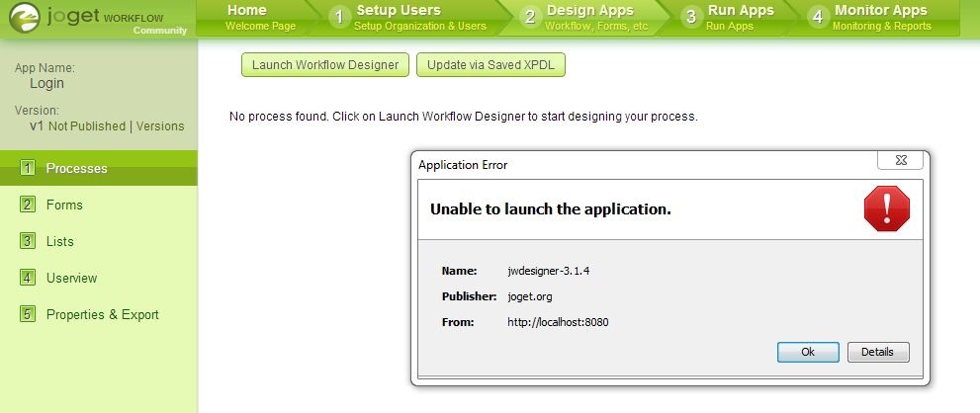The image size is (980, 413).
Task: Click step 3 circle icon for Run Apps
Action: pyautogui.click(x=690, y=18)
